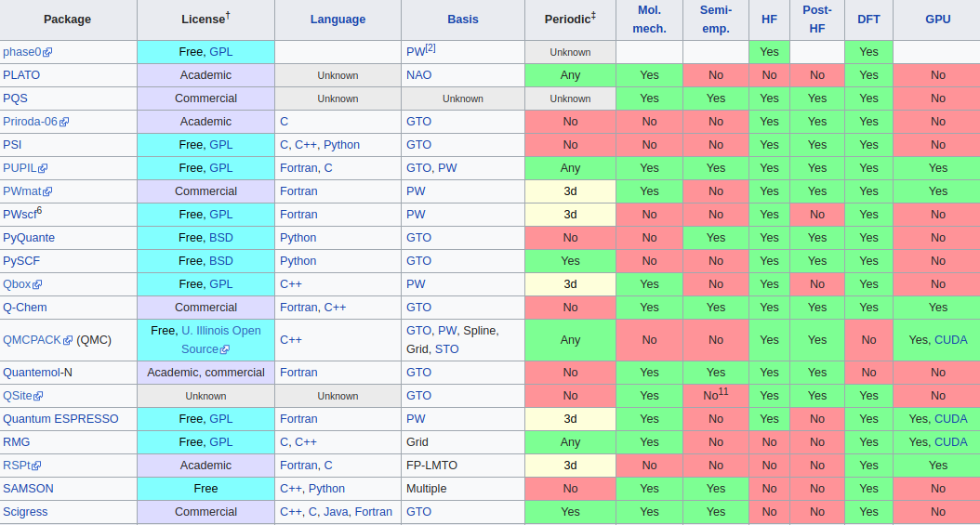Select the PWscf package name cell

click(x=68, y=215)
